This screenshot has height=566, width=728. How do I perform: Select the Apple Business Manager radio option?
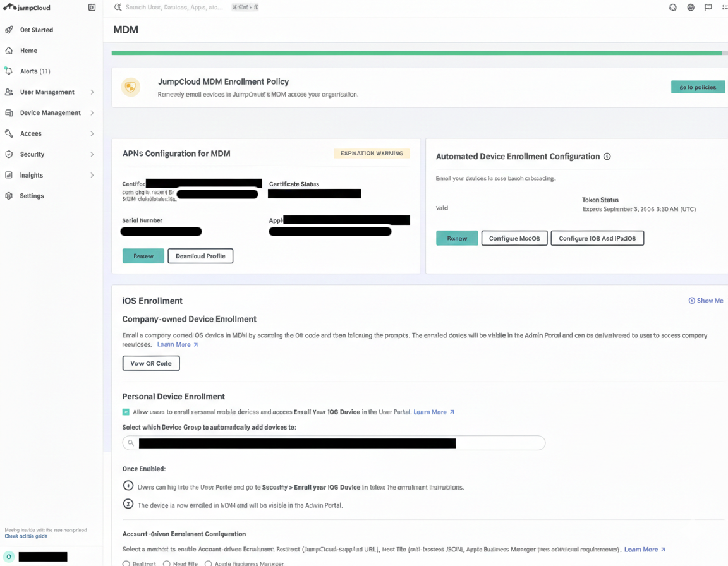(x=208, y=563)
